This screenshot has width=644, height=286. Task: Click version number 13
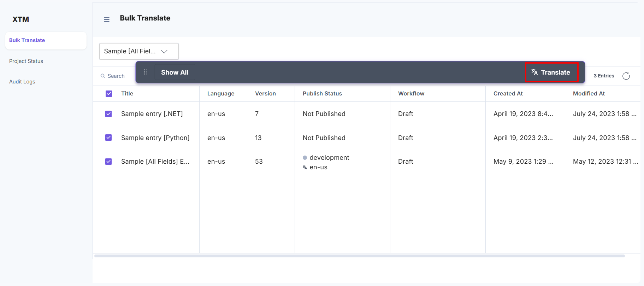pos(258,138)
